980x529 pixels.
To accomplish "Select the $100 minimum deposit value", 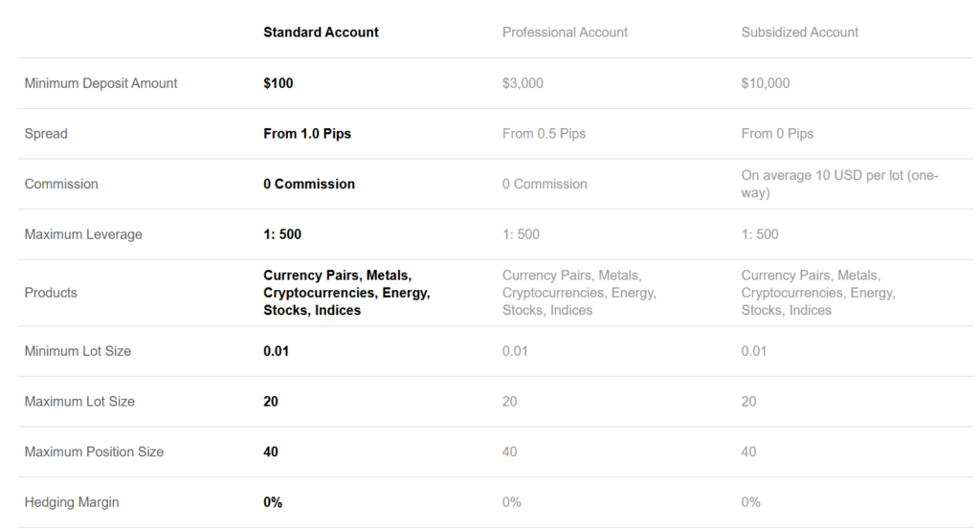I will [278, 83].
